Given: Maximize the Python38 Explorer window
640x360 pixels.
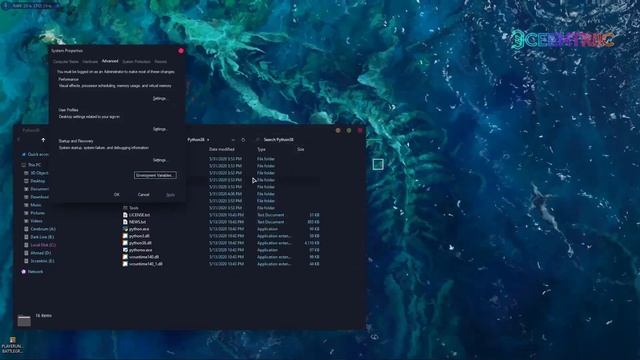Looking at the screenshot, I should pos(349,130).
